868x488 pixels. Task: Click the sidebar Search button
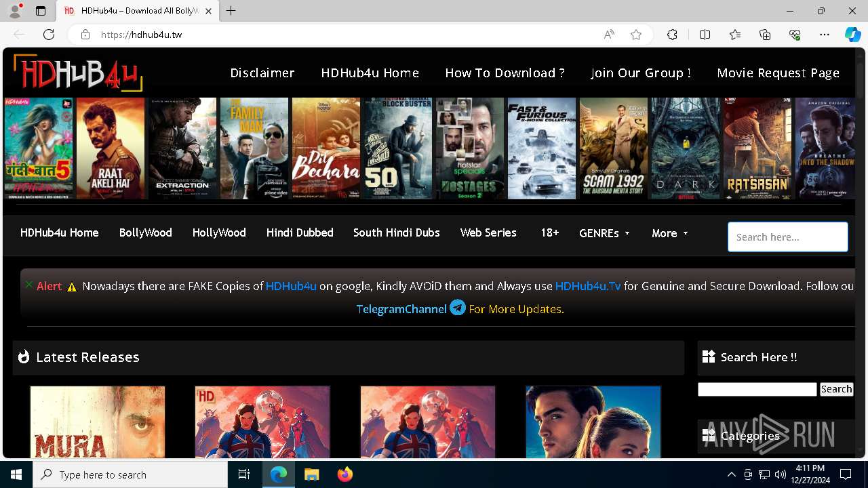coord(836,389)
